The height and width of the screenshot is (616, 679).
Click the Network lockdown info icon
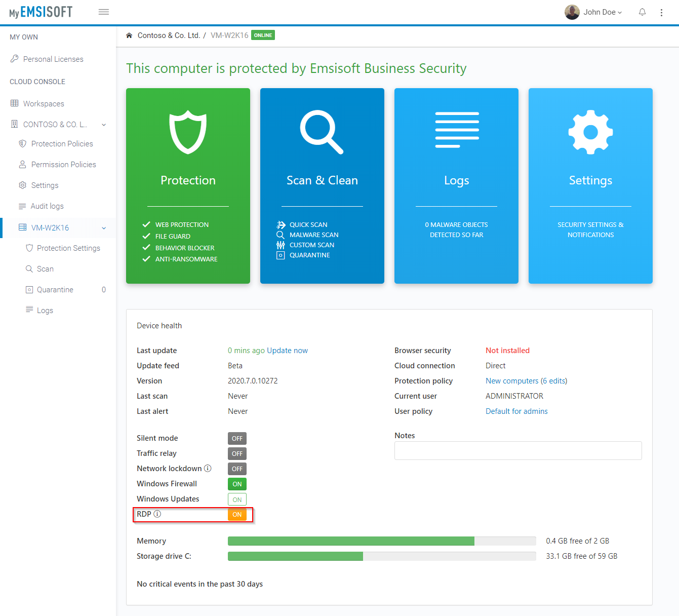pos(208,468)
